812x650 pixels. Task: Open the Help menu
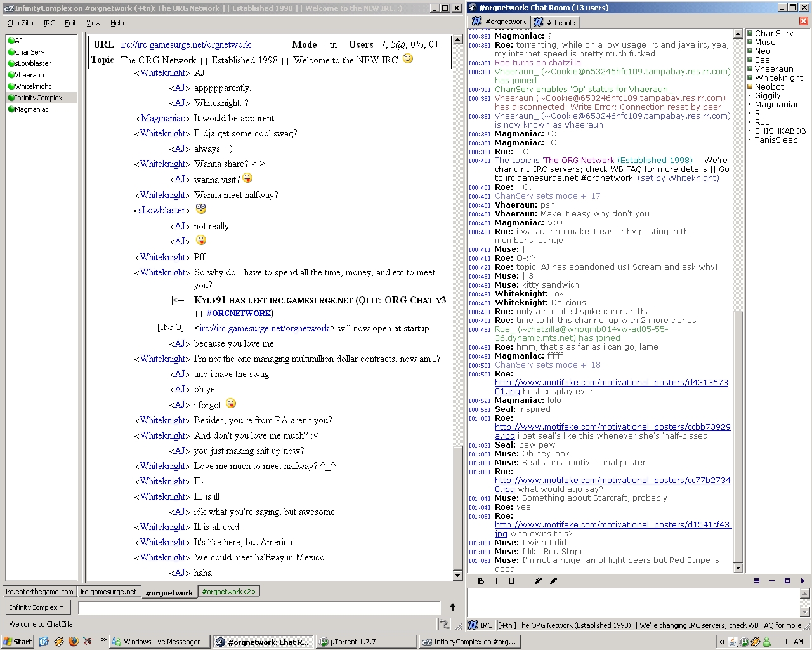[117, 23]
